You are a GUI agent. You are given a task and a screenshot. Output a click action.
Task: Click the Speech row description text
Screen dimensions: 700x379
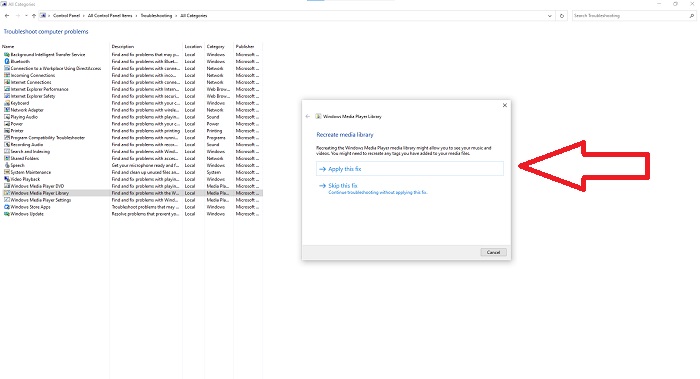(x=145, y=165)
